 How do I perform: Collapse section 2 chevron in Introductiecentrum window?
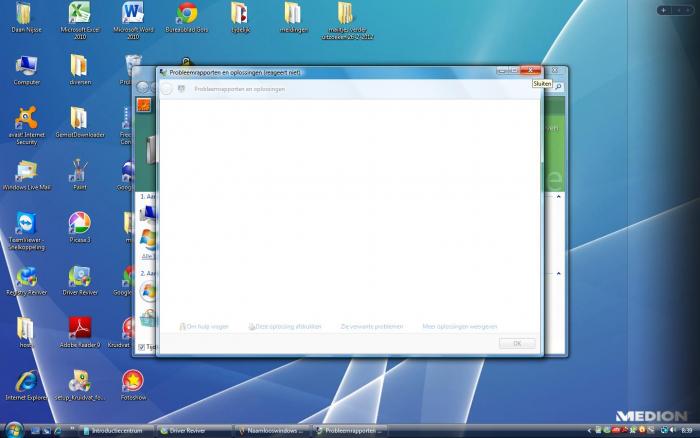tap(558, 273)
